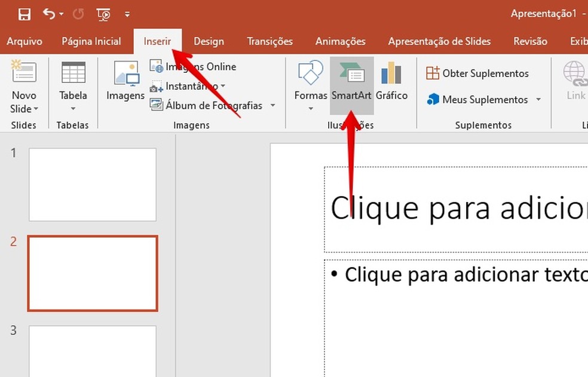The image size is (588, 377).
Task: Start slideshow from beginning icon
Action: tap(103, 14)
